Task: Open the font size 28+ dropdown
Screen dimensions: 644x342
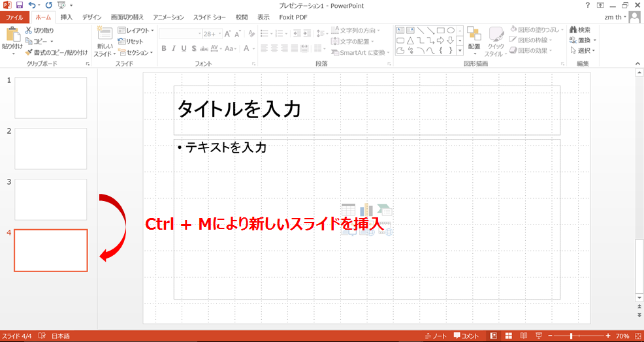Action: pos(213,34)
